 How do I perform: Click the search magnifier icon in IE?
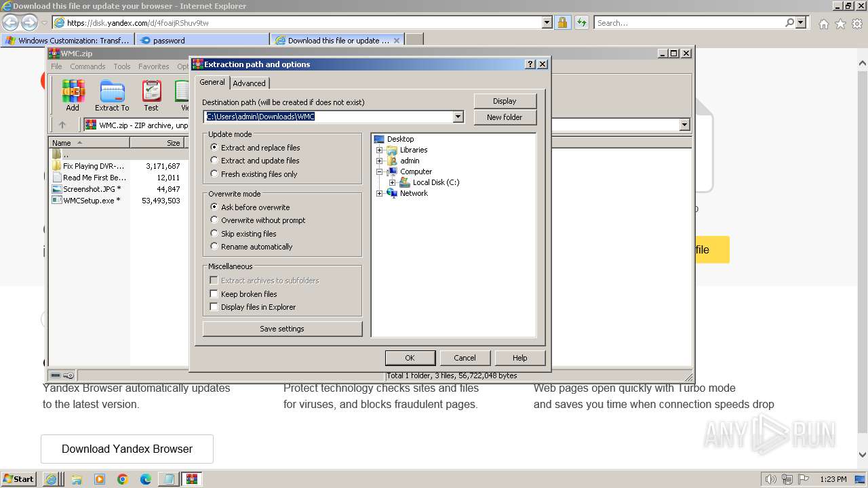(x=789, y=22)
